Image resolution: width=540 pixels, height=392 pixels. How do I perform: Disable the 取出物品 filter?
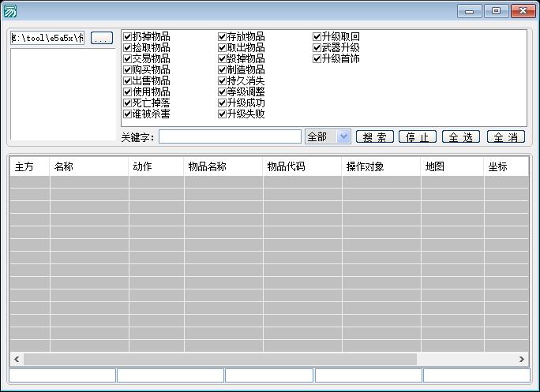222,47
